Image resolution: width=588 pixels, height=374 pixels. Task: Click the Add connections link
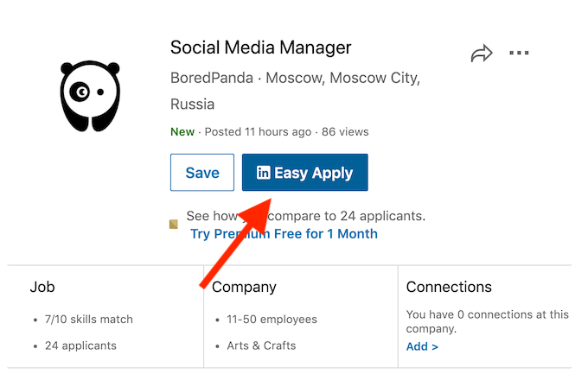click(x=422, y=346)
